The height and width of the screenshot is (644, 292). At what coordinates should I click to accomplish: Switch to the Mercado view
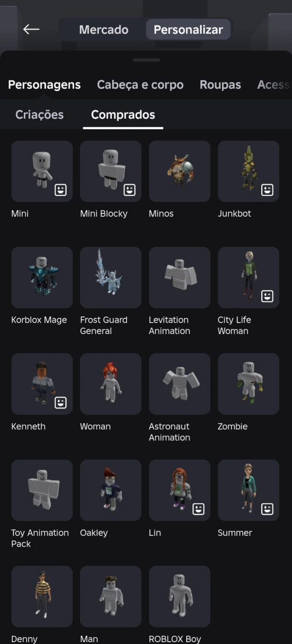(x=103, y=29)
